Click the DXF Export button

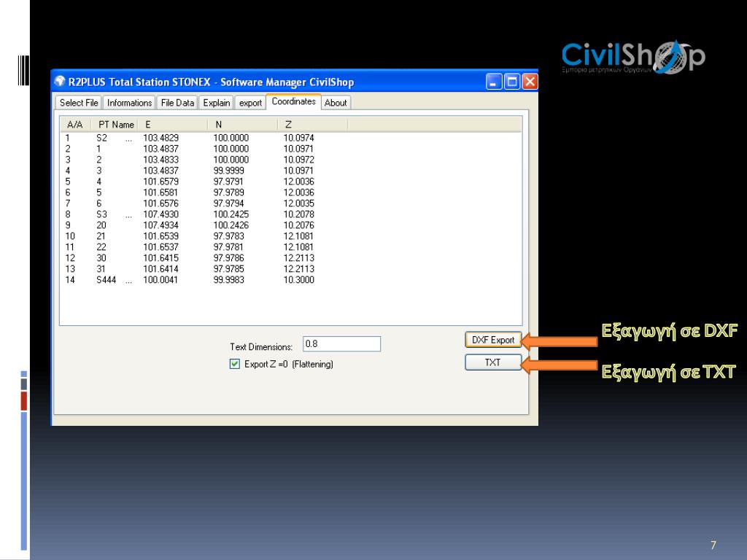[x=493, y=340]
